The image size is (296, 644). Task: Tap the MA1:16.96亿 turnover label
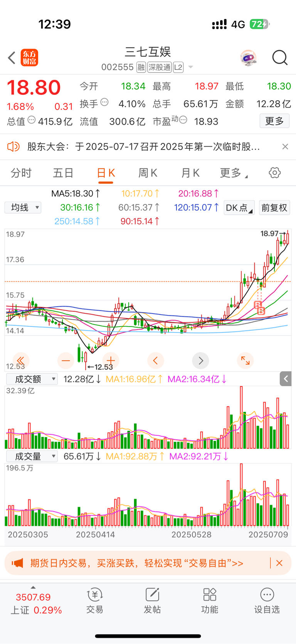click(x=134, y=379)
